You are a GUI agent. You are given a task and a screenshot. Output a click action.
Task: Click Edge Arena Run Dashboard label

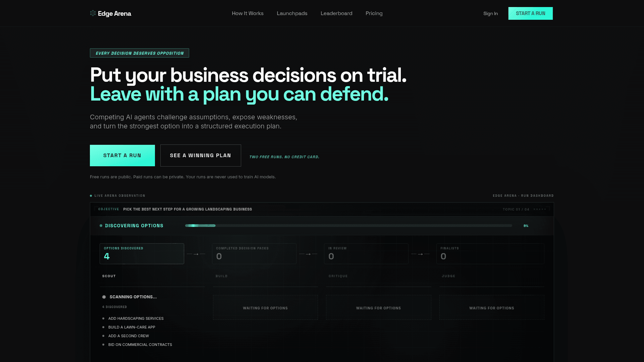[x=523, y=196]
